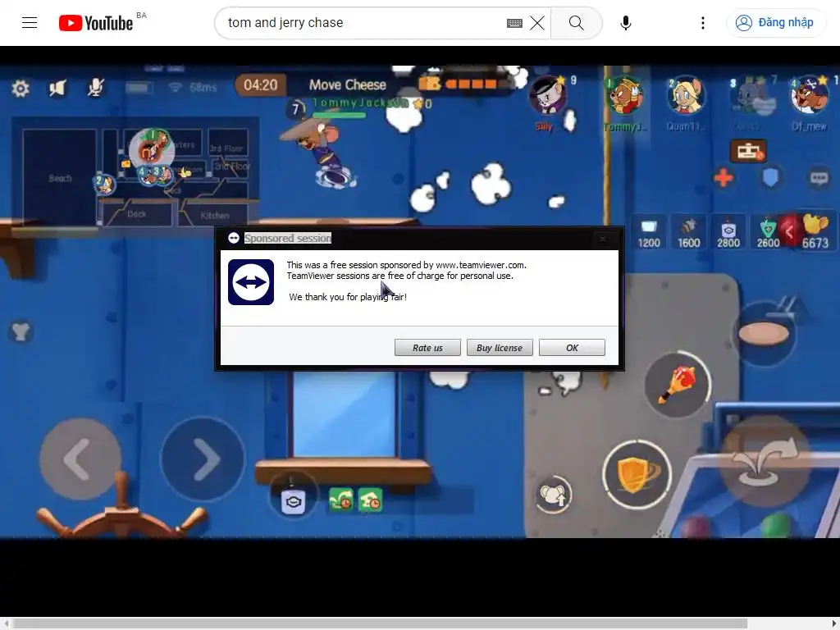Click Buy license in TeamViewer dialog
This screenshot has height=630, width=840.
500,348
